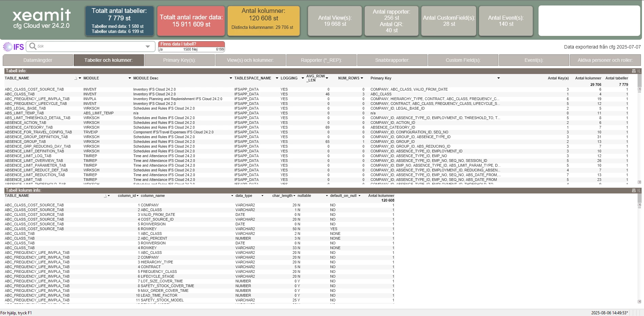This screenshot has width=644, height=316.
Task: Click Tabell info scrollbar up arrow
Action: click(639, 89)
